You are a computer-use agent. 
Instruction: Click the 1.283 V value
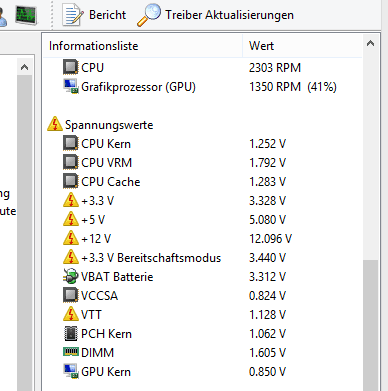267,182
